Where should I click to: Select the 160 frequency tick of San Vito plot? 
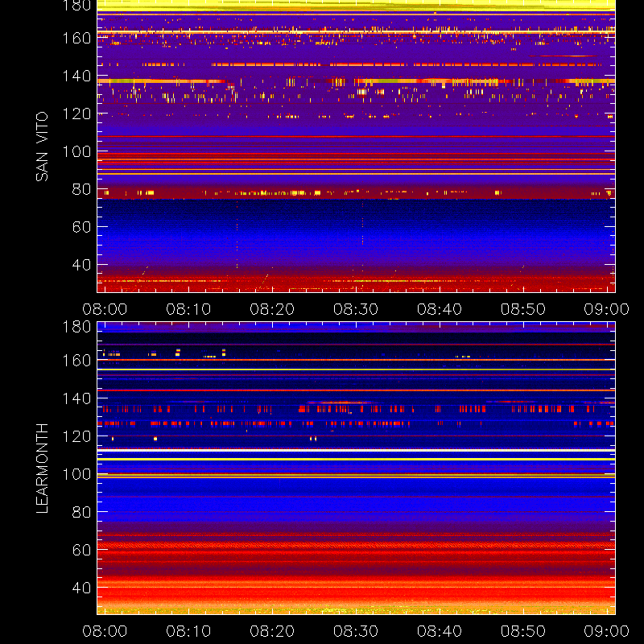pyautogui.click(x=76, y=38)
